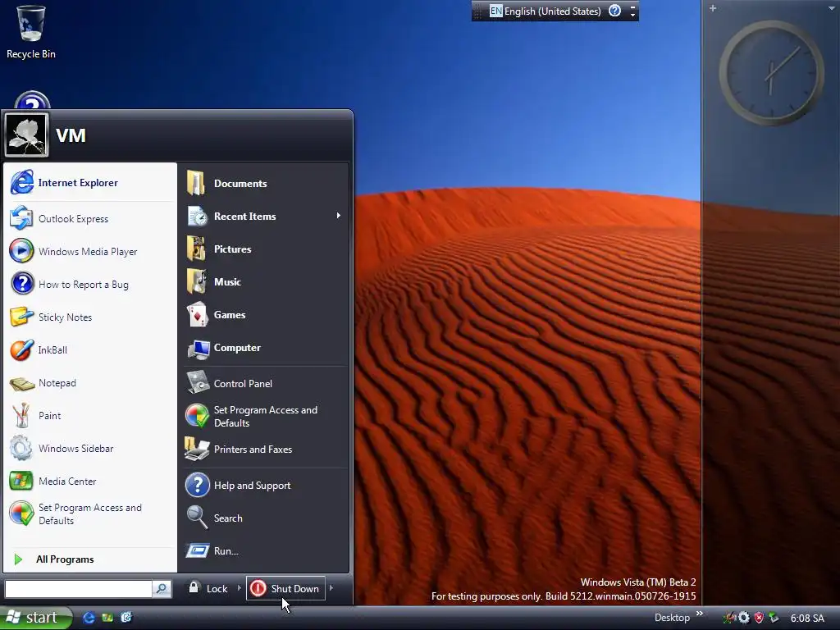The width and height of the screenshot is (840, 630).
Task: Open the Desktop toolbar label
Action: pos(672,618)
